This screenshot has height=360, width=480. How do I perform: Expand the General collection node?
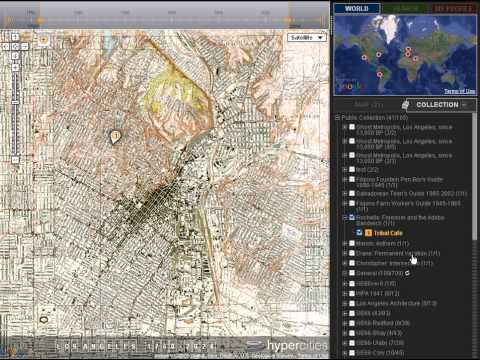click(x=345, y=273)
